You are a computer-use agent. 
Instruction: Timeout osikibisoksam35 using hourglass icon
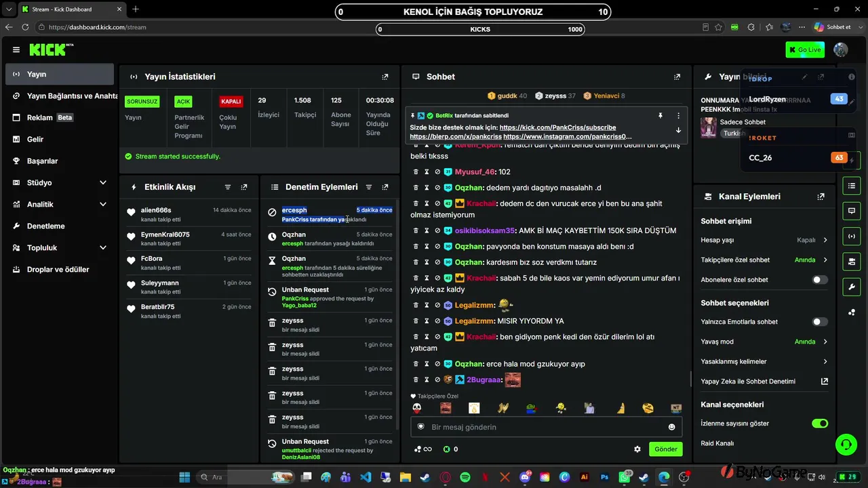[x=427, y=230]
